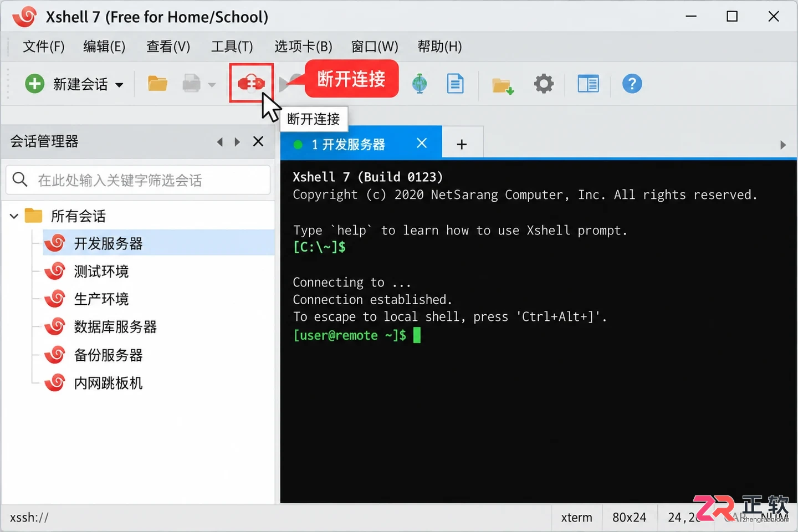
Task: Click the Xshell logo in the title bar
Action: point(25,17)
